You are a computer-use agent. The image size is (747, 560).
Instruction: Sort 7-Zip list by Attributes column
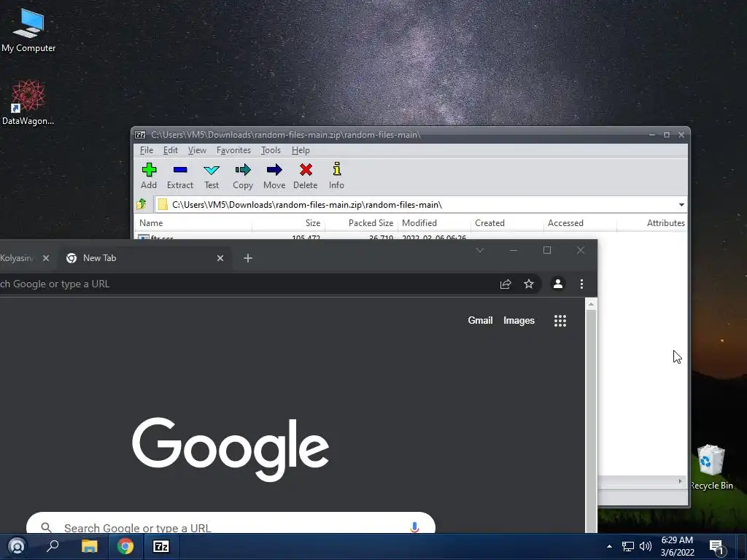point(651,223)
